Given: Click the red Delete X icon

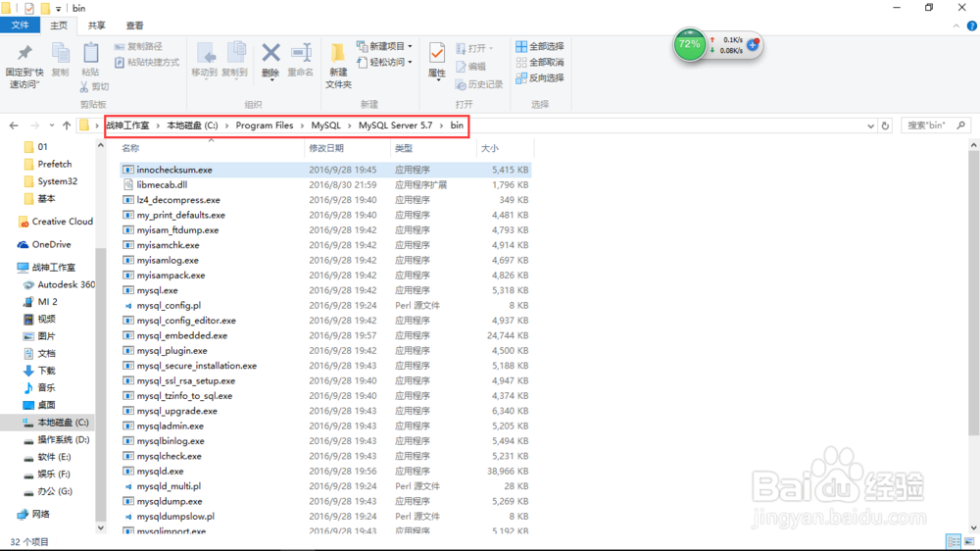Looking at the screenshot, I should (x=270, y=60).
